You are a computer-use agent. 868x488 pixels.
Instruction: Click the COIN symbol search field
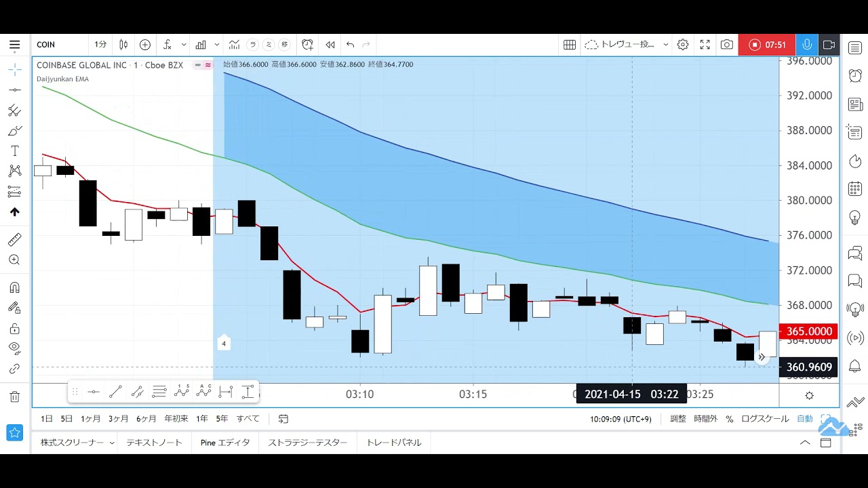coord(60,45)
